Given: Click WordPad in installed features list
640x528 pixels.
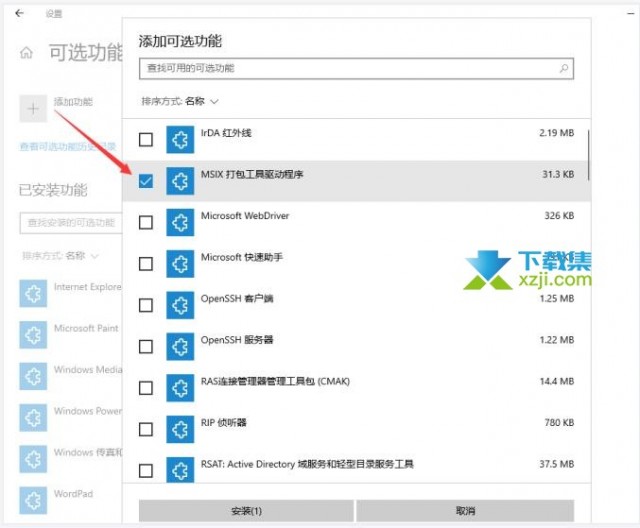Looking at the screenshot, I should point(73,494).
